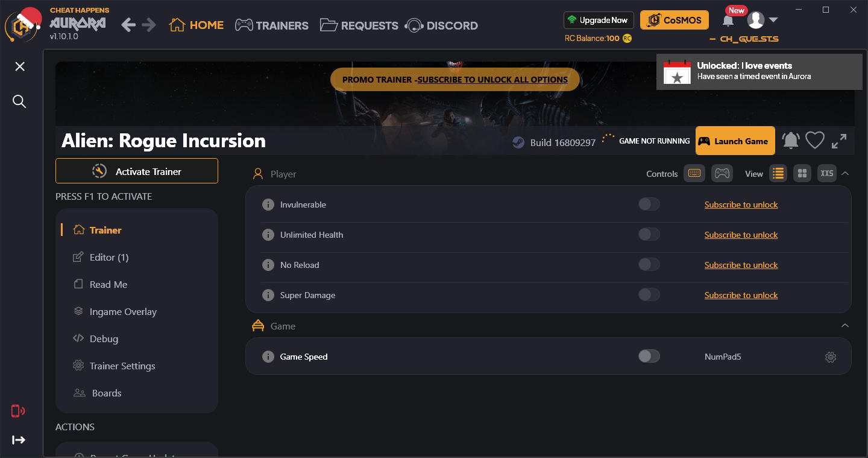Open the CoSMOS button
This screenshot has height=458, width=868.
(x=675, y=20)
